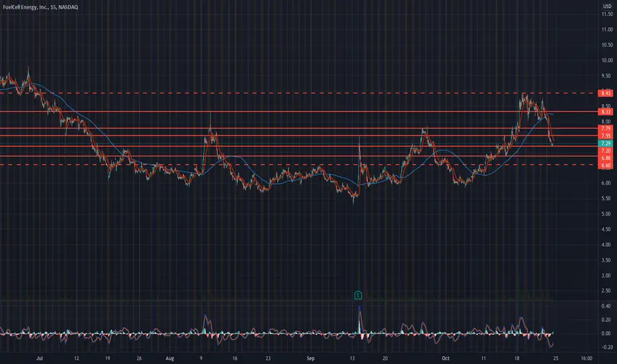Click the 23 date label on time axis

point(268,358)
